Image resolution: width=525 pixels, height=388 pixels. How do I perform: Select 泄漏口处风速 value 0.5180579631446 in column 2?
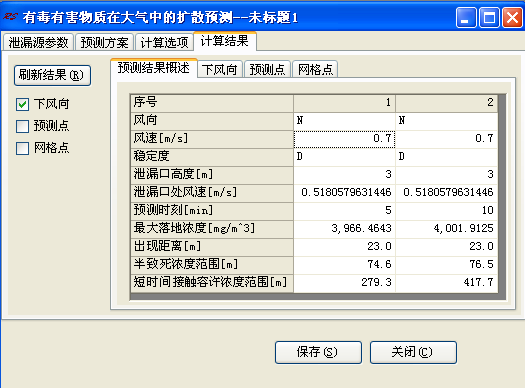(x=447, y=193)
